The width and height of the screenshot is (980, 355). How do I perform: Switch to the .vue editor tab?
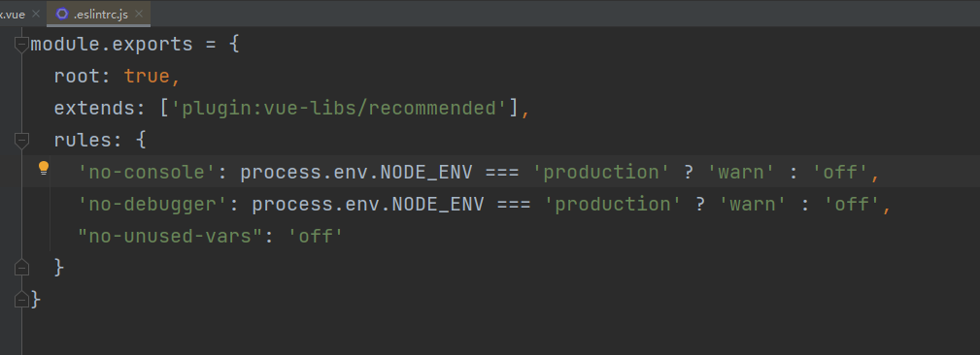click(14, 14)
